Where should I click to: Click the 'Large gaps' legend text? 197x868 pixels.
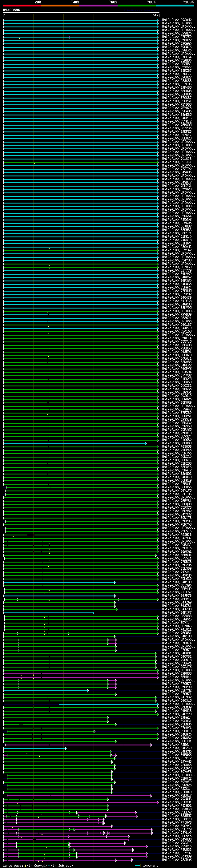(13, 865)
